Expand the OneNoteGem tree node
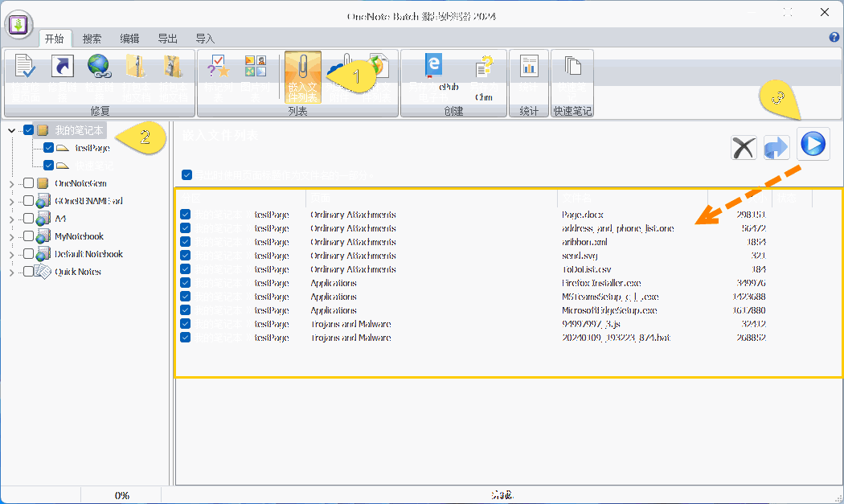The width and height of the screenshot is (844, 504). (12, 184)
